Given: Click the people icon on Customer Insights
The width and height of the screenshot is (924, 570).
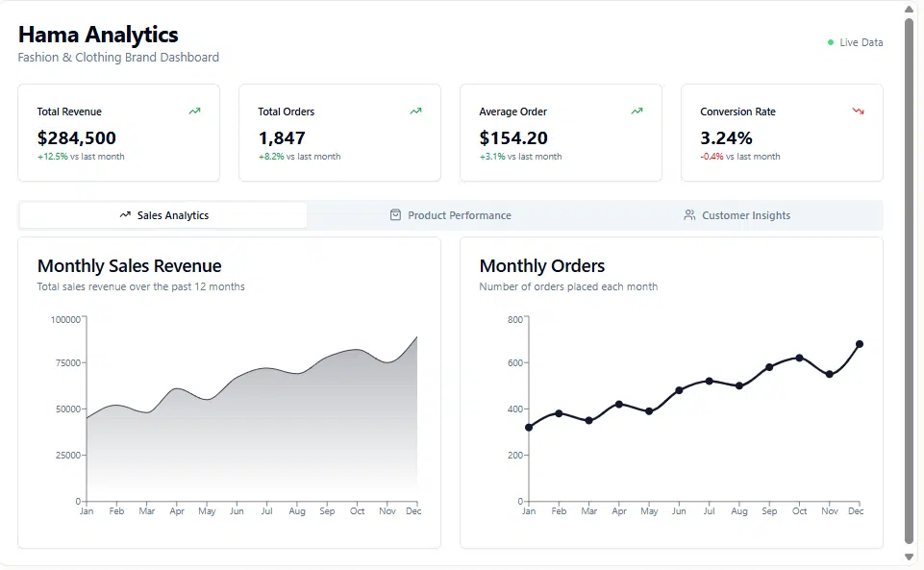Looking at the screenshot, I should (688, 215).
